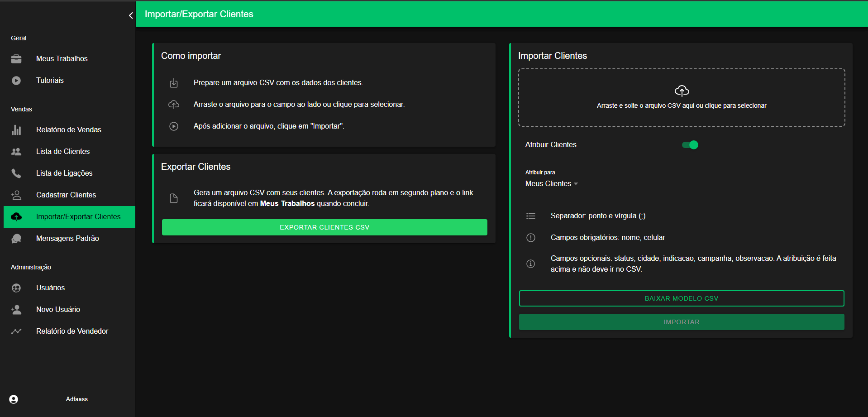Click the account avatar icon beside Adfaass

point(14,399)
